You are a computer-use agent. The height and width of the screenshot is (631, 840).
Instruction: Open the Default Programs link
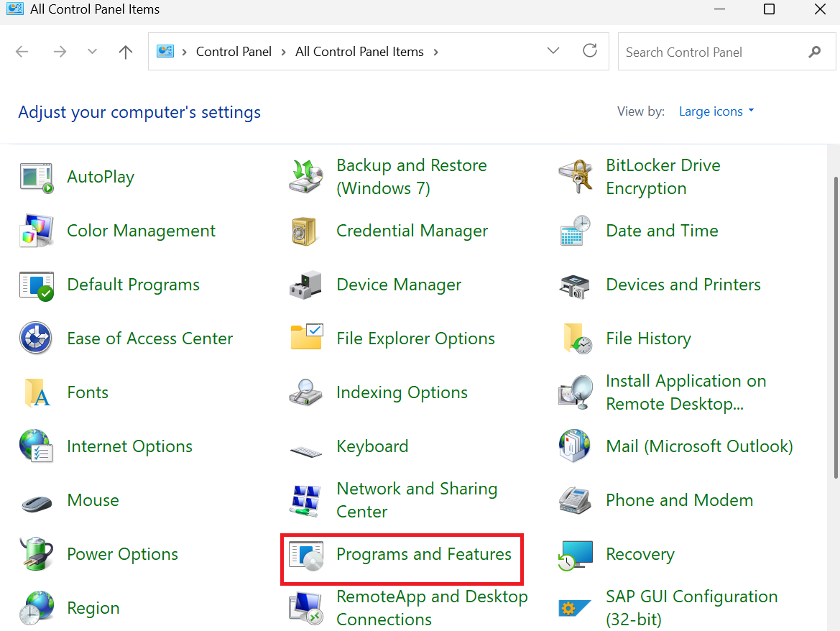tap(133, 285)
